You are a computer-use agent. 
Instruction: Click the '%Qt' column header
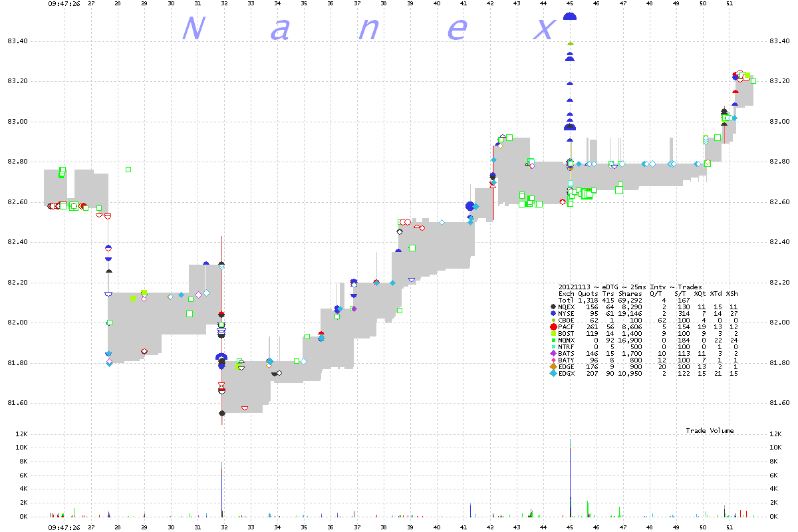click(x=700, y=293)
